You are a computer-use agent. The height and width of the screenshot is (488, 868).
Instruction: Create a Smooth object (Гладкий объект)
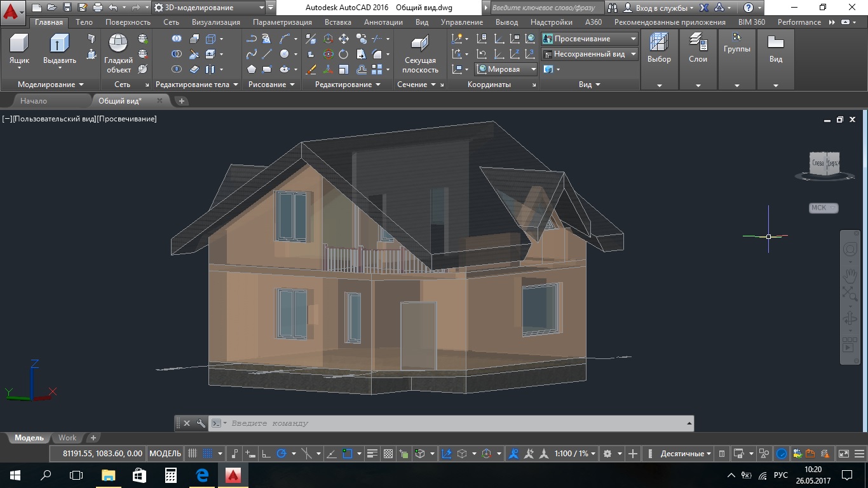click(118, 53)
